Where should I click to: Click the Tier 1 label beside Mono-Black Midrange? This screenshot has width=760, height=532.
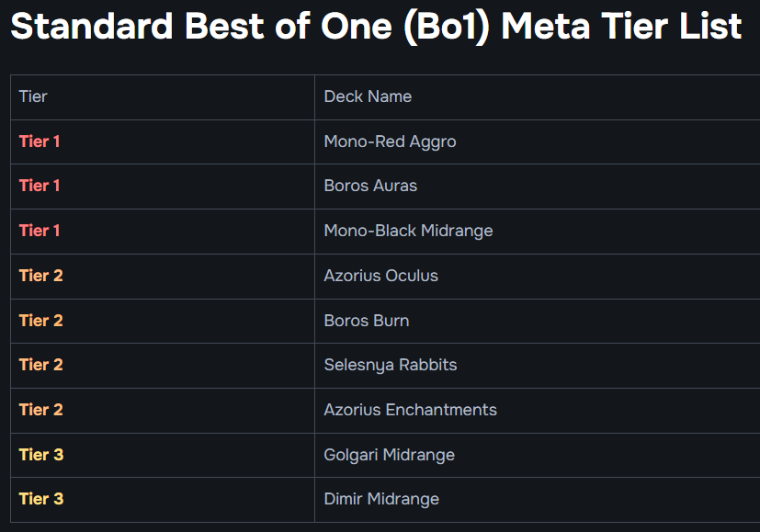click(40, 231)
